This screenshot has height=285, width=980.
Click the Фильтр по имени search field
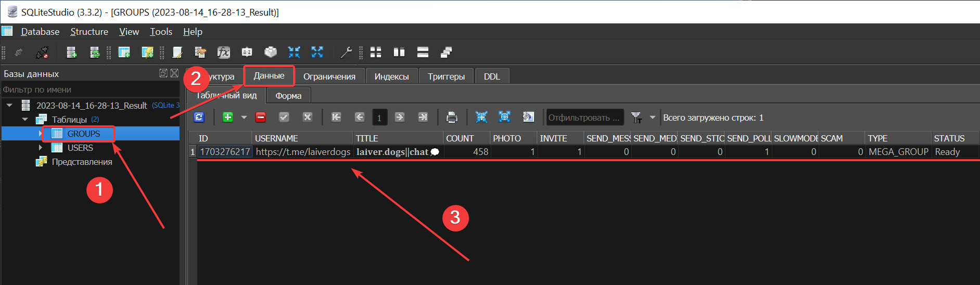[88, 89]
